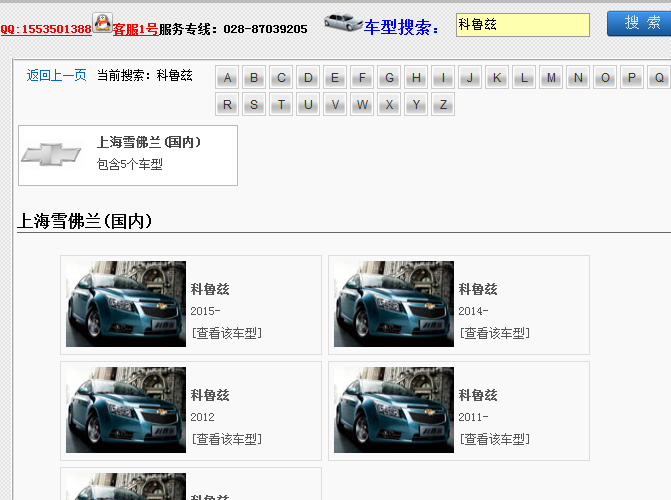671x500 pixels.
Task: Filter brands by letter P
Action: [x=632, y=77]
